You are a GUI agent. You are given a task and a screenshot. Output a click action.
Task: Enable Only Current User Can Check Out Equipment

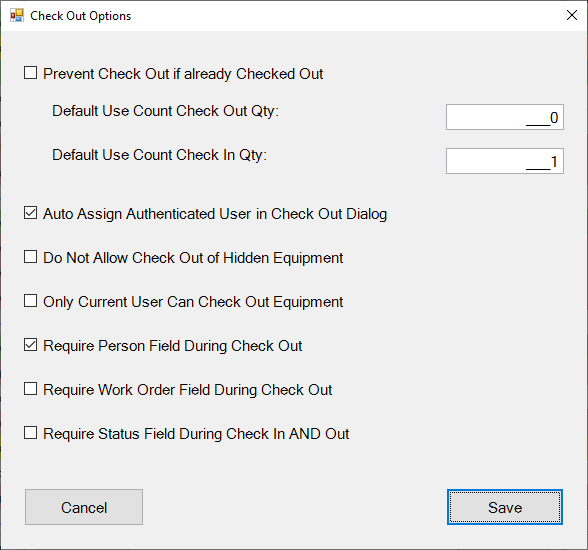[30, 301]
